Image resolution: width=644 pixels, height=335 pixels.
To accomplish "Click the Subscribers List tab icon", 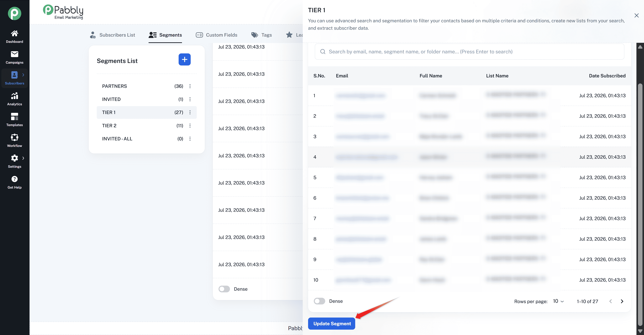I will [x=93, y=35].
